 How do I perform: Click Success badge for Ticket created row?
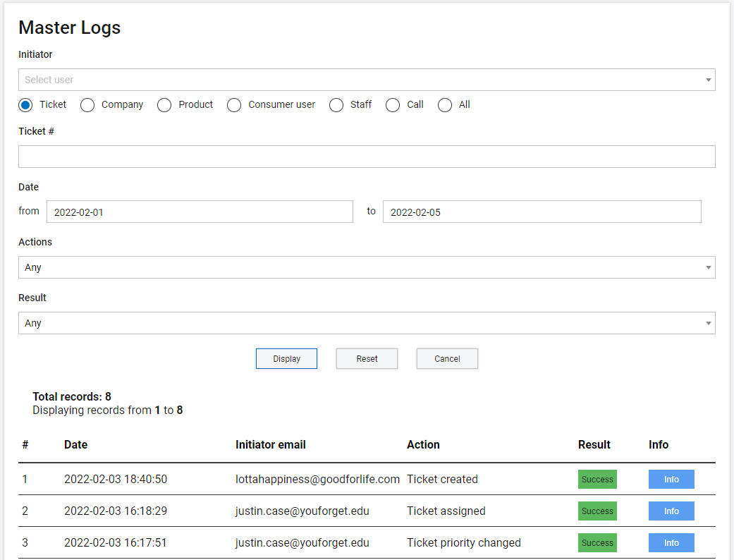[x=597, y=480]
